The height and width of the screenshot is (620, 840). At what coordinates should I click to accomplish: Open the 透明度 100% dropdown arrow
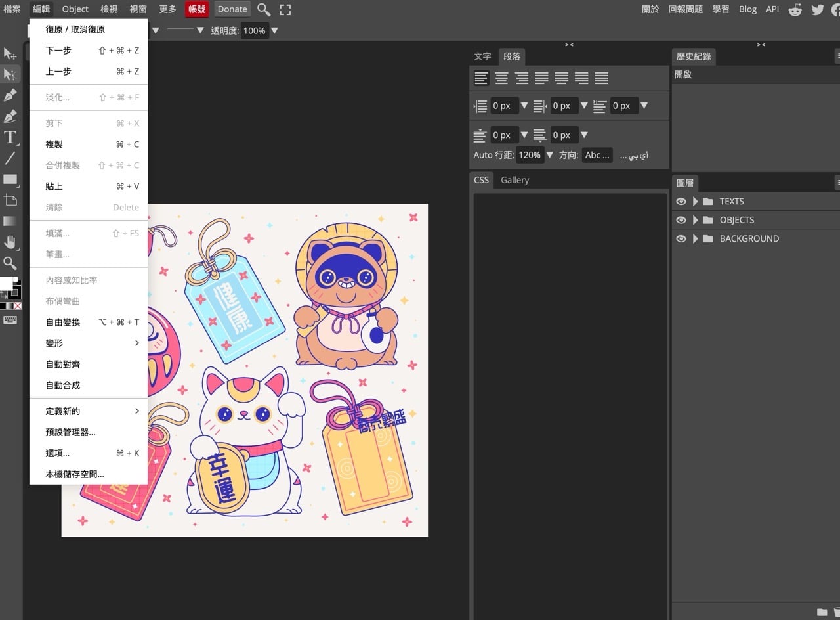pos(274,31)
